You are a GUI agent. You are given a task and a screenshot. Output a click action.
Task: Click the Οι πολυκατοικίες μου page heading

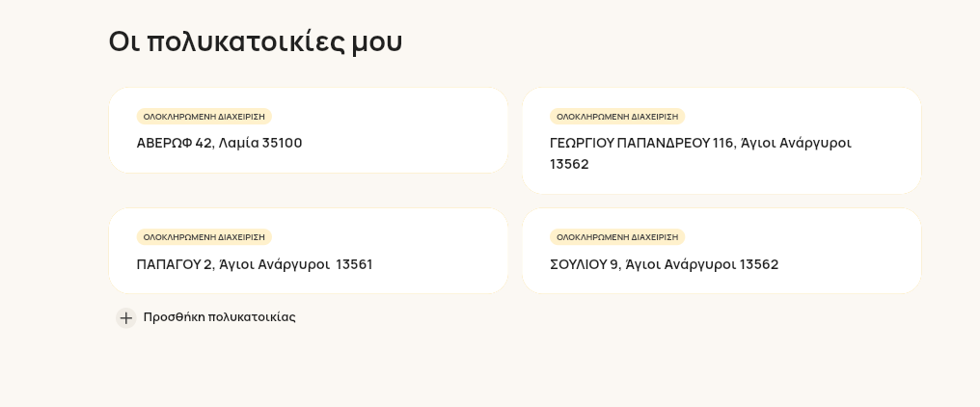pyautogui.click(x=255, y=41)
